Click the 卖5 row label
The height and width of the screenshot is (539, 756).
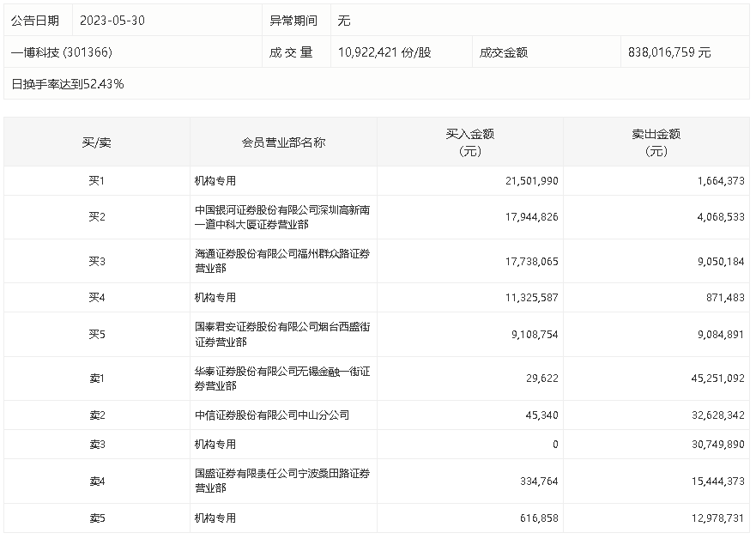pos(97,518)
